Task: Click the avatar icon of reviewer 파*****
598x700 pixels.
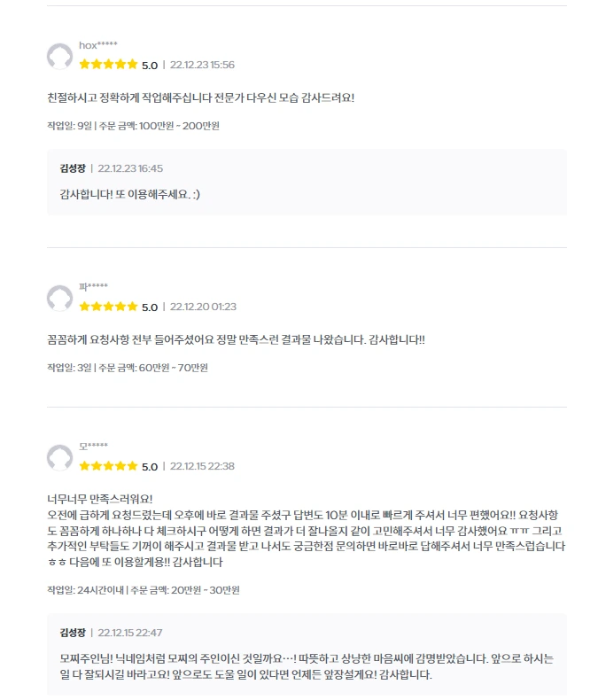Action: click(60, 299)
